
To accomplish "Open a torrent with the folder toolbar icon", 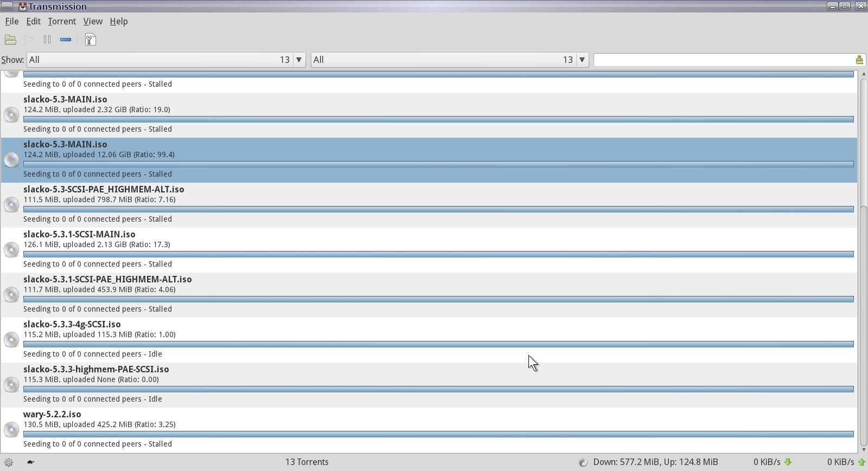I will [x=10, y=40].
